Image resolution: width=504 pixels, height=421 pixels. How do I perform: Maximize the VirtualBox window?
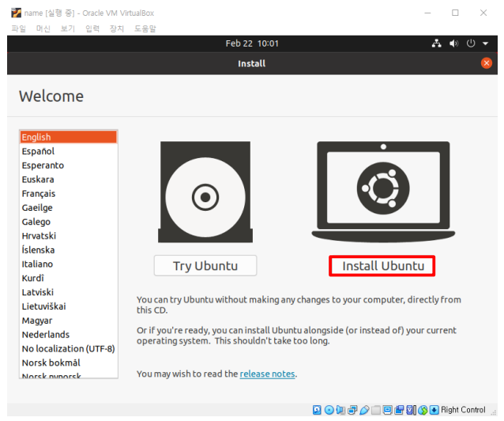pyautogui.click(x=455, y=13)
